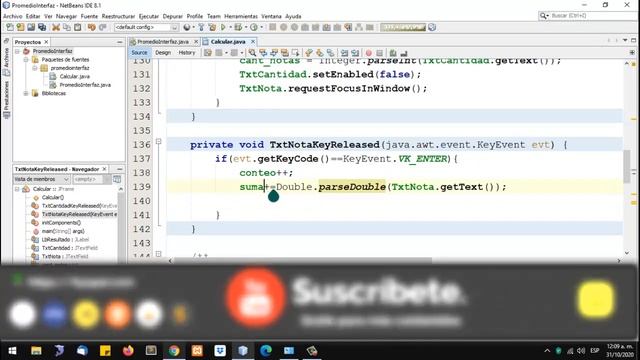Viewport: 640px width, 360px height.
Task: Open the empty filter dropdown in Navegador
Action: (92, 179)
